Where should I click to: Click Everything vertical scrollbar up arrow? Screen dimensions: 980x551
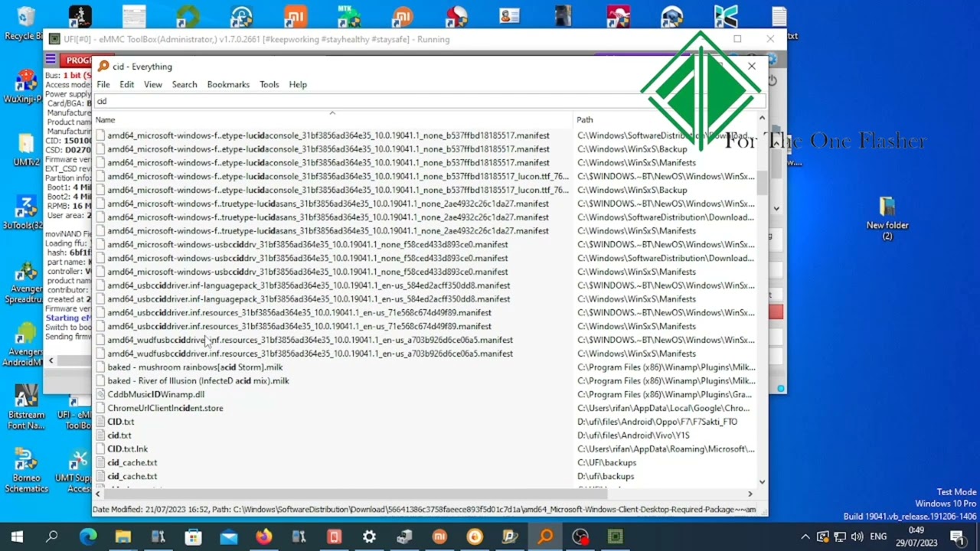pyautogui.click(x=762, y=119)
